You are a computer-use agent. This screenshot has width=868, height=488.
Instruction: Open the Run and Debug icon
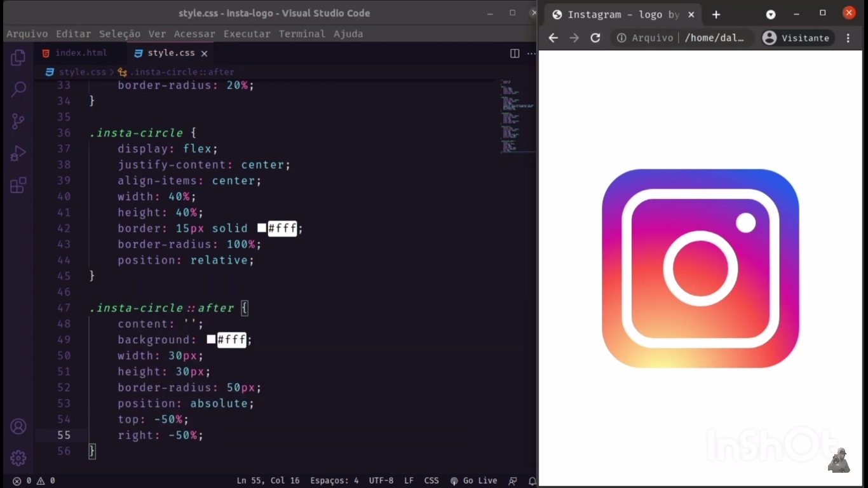pyautogui.click(x=18, y=152)
